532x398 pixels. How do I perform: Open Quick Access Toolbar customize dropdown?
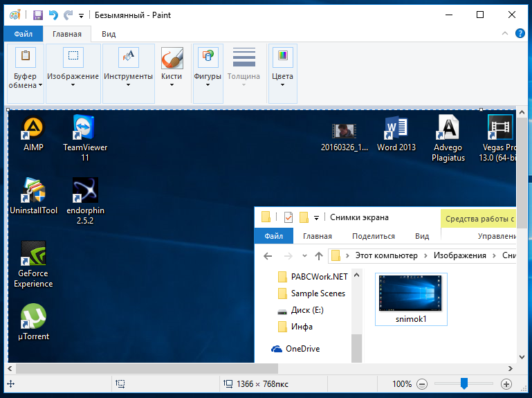(x=81, y=16)
